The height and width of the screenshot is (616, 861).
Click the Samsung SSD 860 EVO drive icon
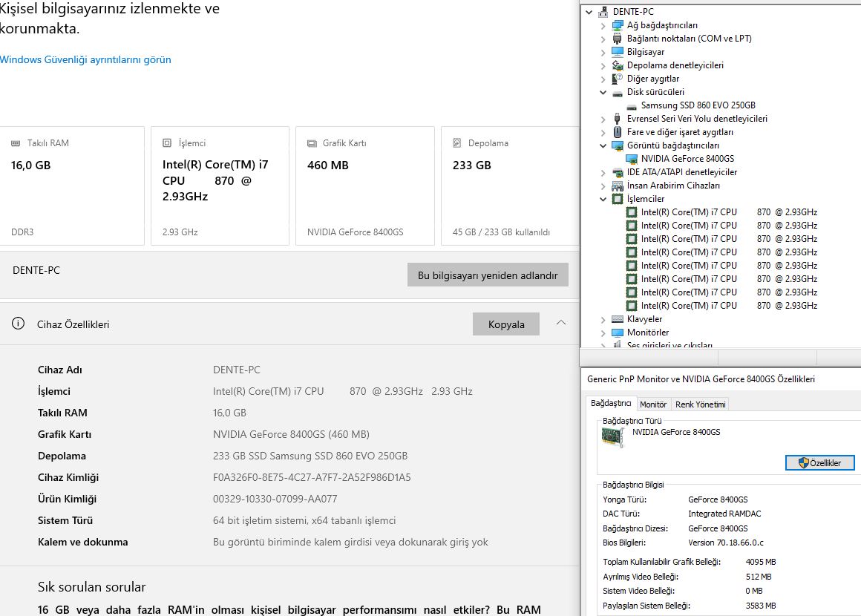coord(632,105)
